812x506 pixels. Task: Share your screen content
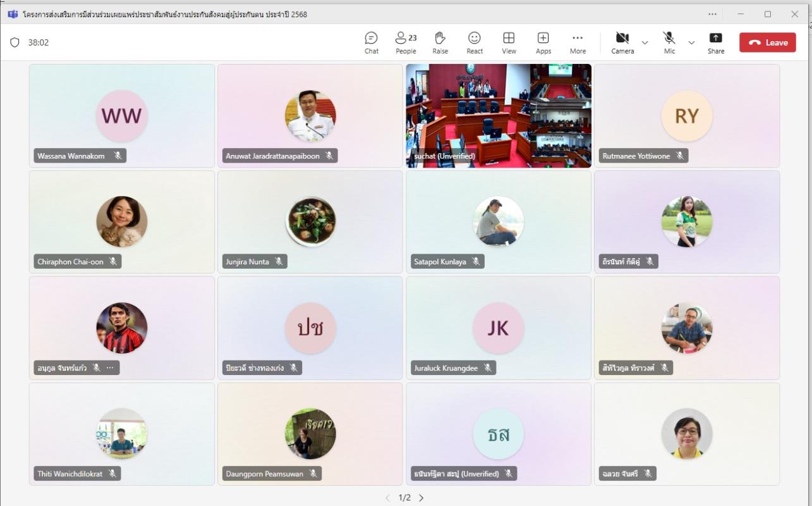pos(715,42)
